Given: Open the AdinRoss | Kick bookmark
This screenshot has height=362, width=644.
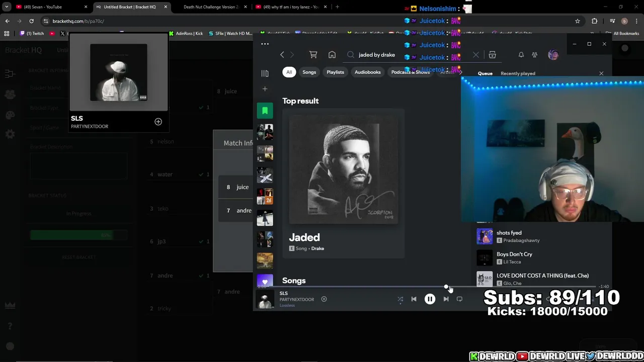Looking at the screenshot, I should [x=186, y=34].
